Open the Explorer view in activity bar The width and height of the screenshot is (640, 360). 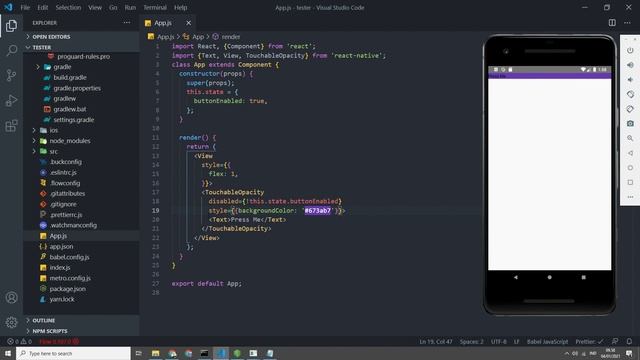pos(11,26)
